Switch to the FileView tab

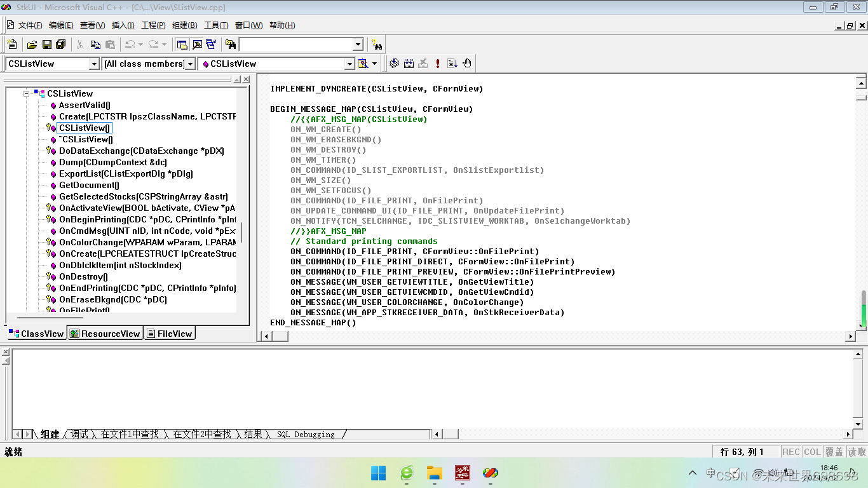[169, 334]
